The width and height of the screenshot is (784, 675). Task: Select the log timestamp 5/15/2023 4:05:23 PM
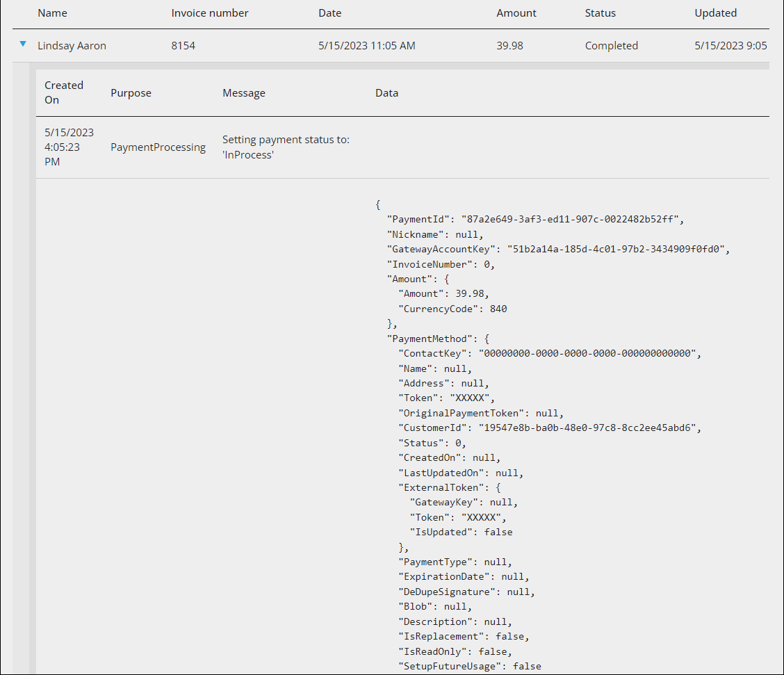click(69, 147)
